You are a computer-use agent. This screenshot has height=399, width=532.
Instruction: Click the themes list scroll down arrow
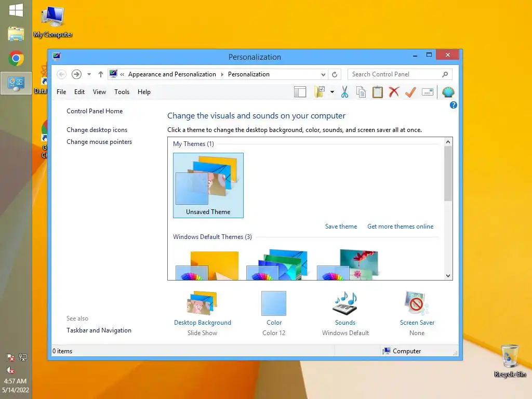pyautogui.click(x=448, y=276)
